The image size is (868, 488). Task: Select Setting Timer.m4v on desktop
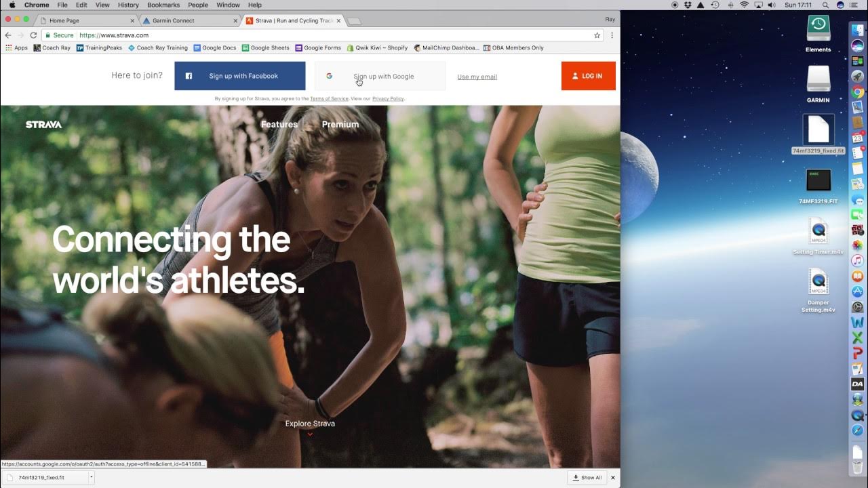click(x=818, y=237)
